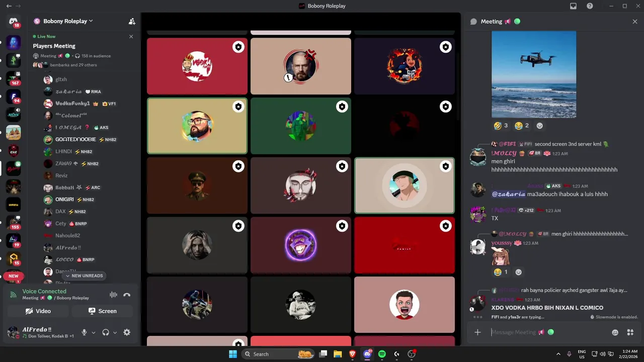Show hidden system tray icons chevron
Image resolution: width=644 pixels, height=362 pixels.
(x=558, y=354)
